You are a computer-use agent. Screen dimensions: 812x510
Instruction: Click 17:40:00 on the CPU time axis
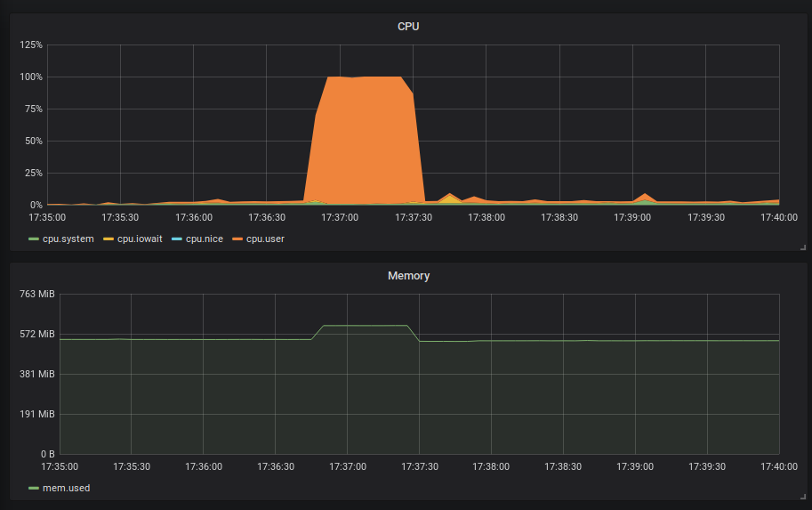(x=779, y=218)
